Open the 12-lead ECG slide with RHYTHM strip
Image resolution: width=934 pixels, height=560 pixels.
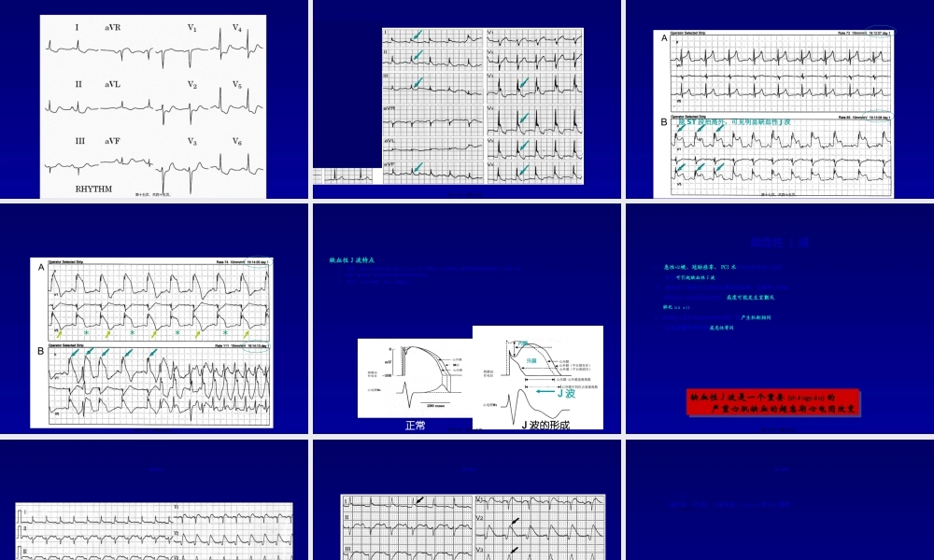pyautogui.click(x=154, y=103)
